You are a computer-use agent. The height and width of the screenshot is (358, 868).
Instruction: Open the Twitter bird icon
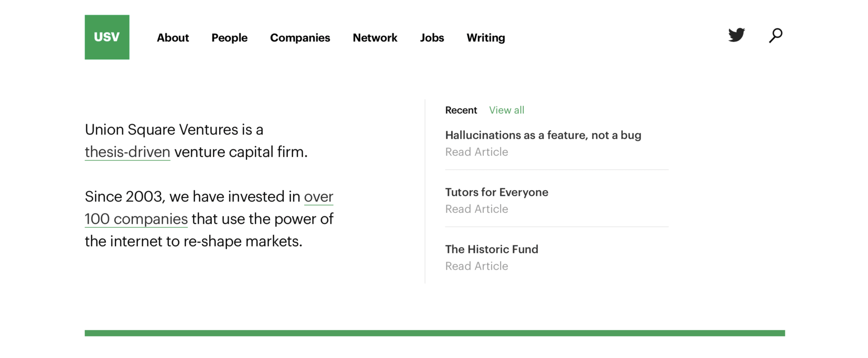(x=736, y=35)
